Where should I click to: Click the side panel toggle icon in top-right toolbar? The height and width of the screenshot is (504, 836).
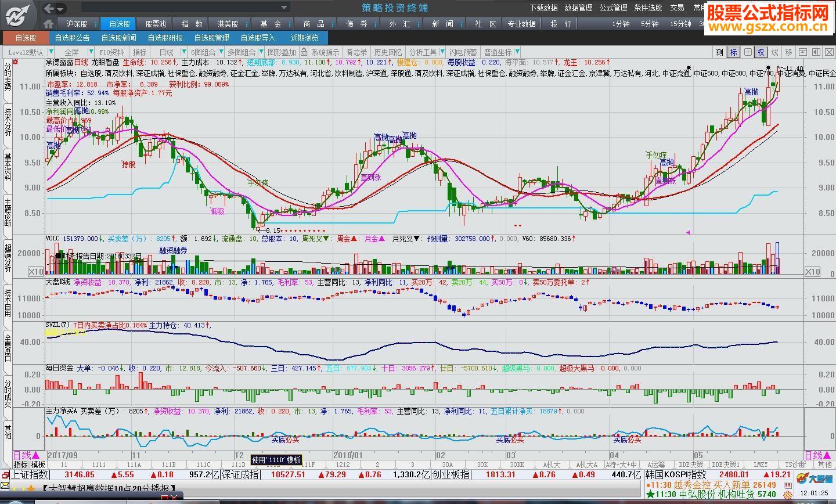pos(816,52)
